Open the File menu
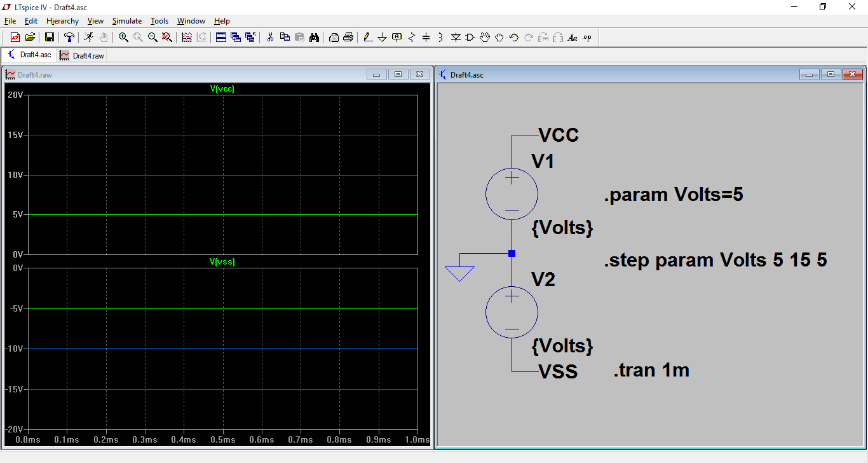 coord(10,21)
